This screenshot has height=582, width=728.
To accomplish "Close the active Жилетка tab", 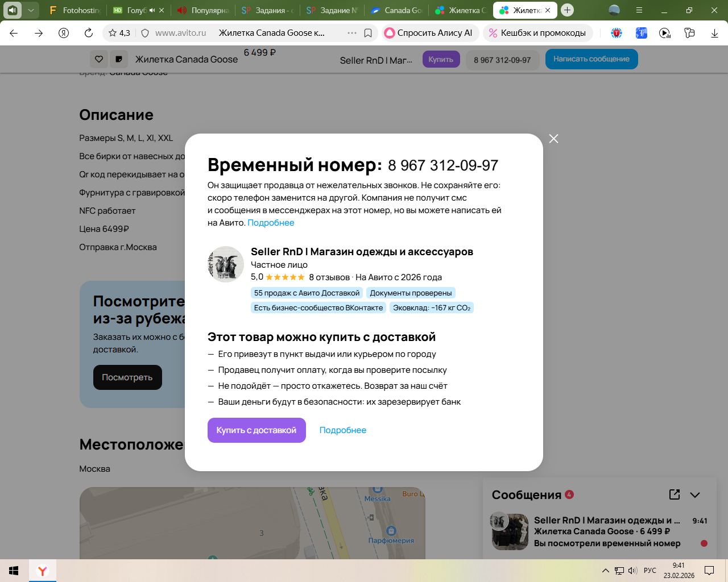I will 548,10.
